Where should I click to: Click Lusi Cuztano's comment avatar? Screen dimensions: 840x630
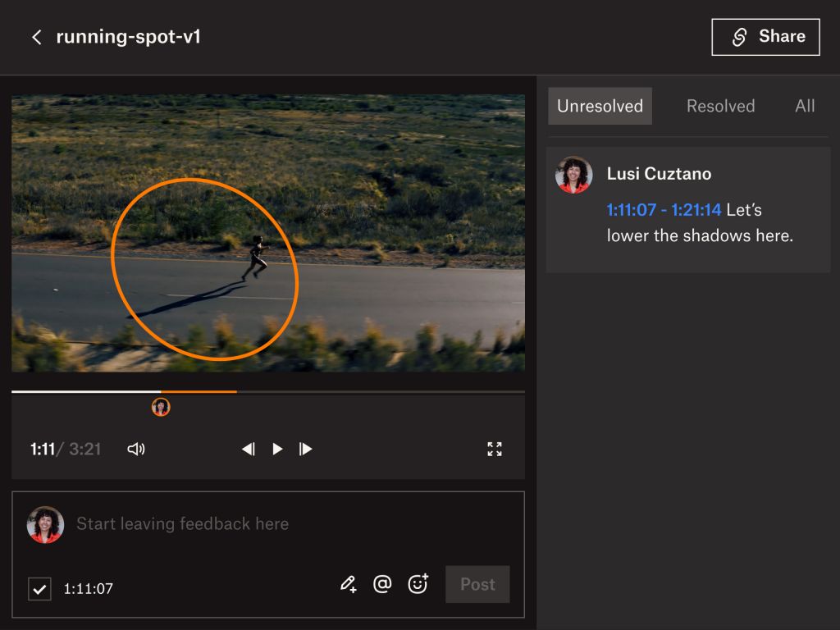(x=573, y=175)
